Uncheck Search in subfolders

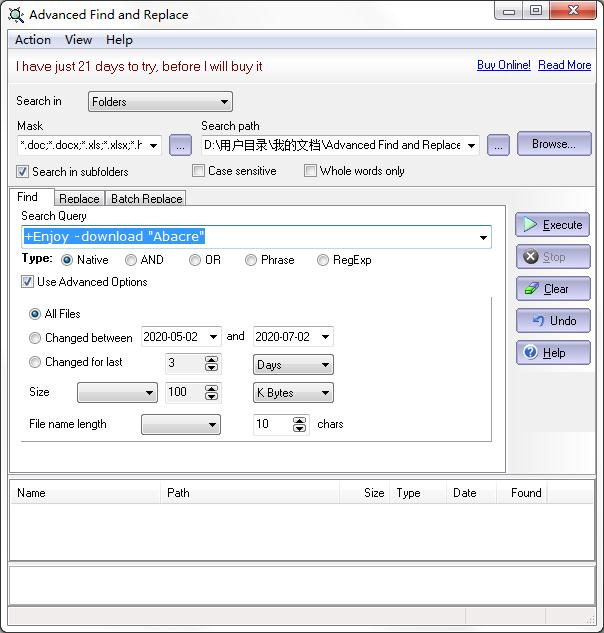(23, 172)
